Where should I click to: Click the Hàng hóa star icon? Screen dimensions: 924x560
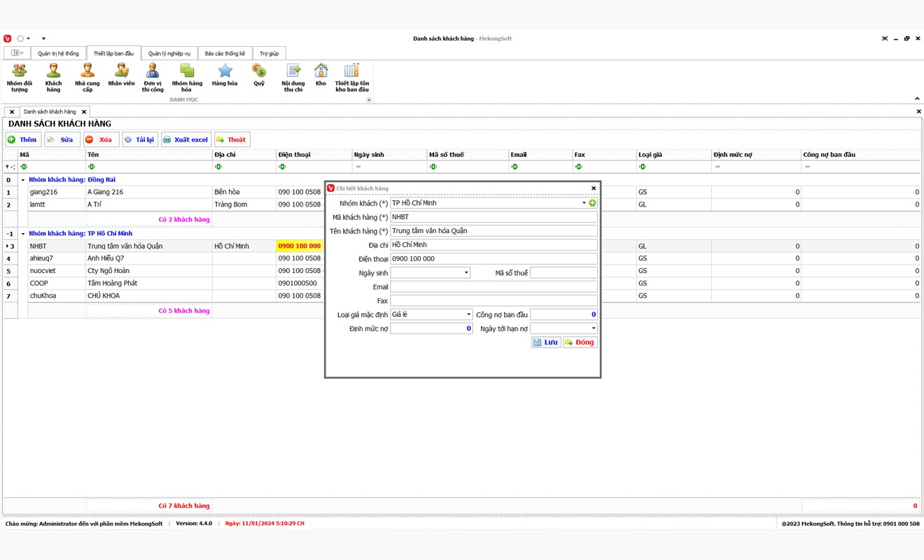pos(225,76)
